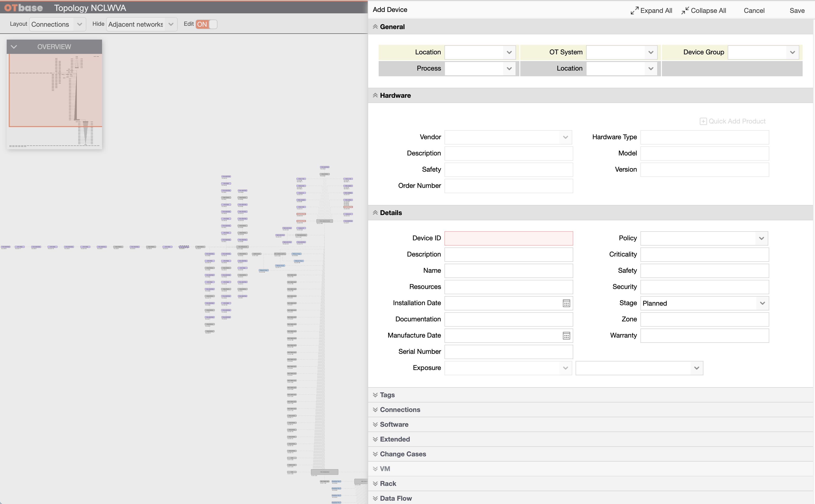
Task: Open Manufacture Date calendar picker
Action: 566,336
